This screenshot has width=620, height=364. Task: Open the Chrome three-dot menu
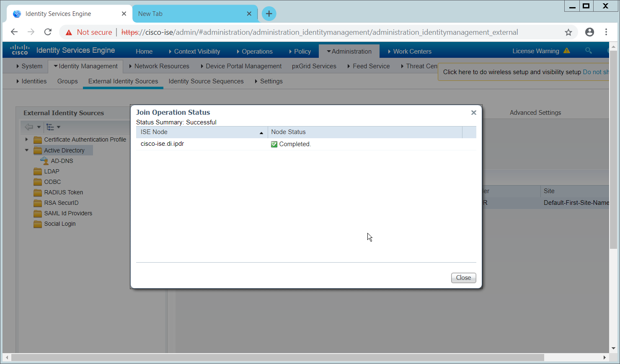(606, 32)
